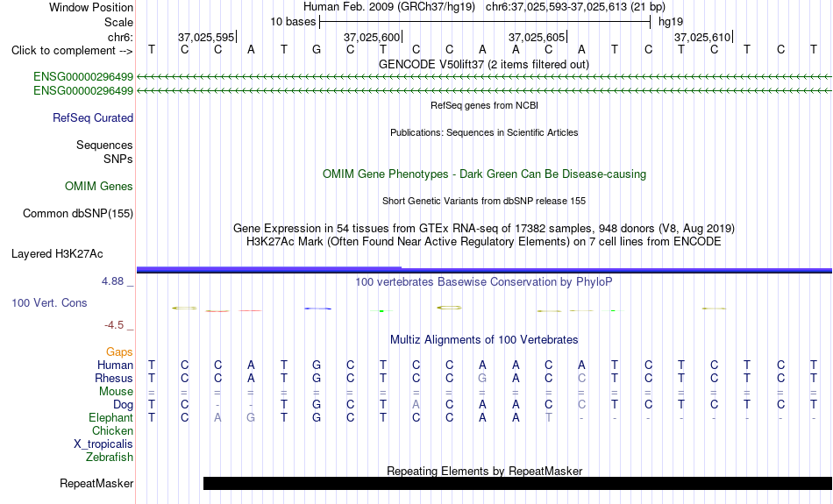The height and width of the screenshot is (504, 833).
Task: Click the 10 bases scale bar
Action: (485, 22)
